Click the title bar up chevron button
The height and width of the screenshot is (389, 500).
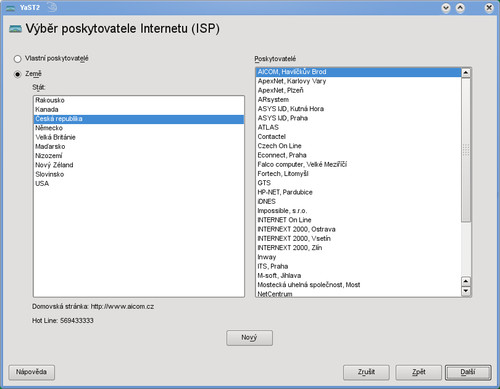[x=460, y=8]
